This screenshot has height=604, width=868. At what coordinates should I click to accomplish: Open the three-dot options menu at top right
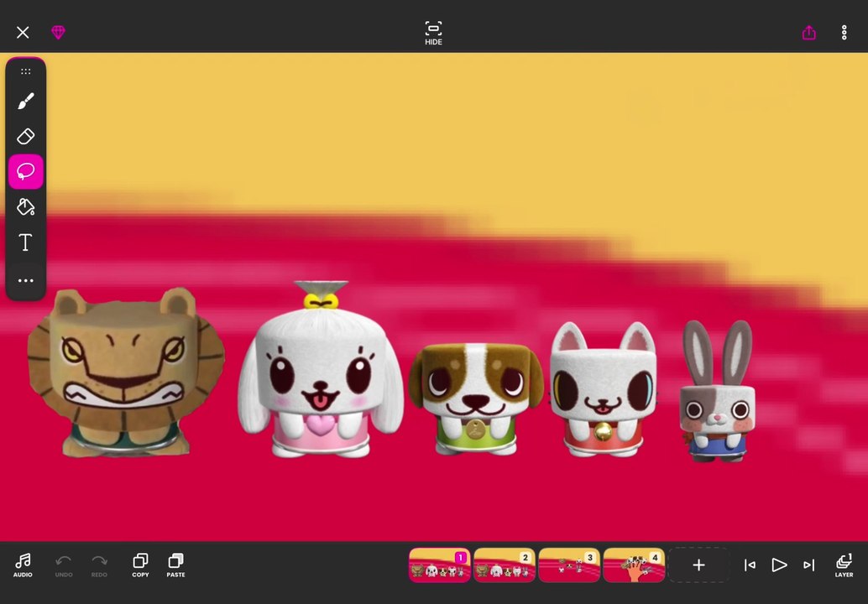[844, 33]
